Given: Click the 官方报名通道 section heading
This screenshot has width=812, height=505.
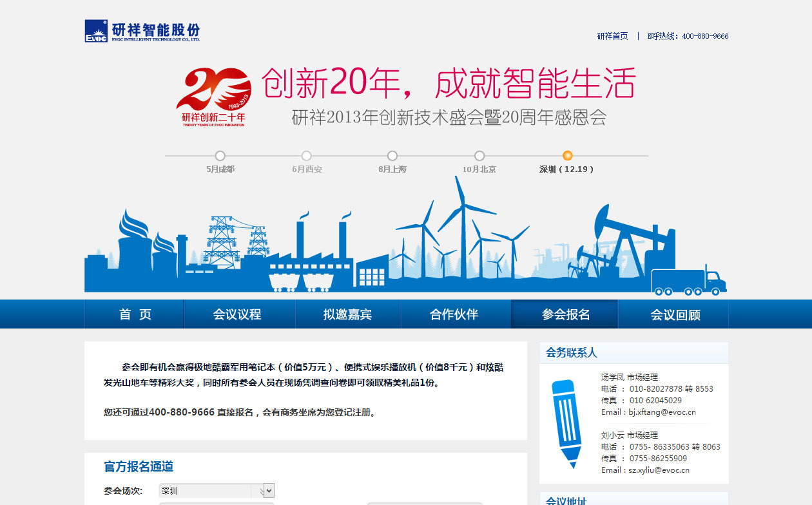Looking at the screenshot, I should [139, 466].
